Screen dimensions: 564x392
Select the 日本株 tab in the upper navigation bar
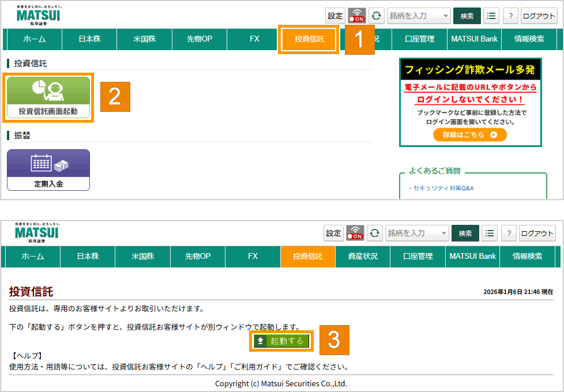89,40
